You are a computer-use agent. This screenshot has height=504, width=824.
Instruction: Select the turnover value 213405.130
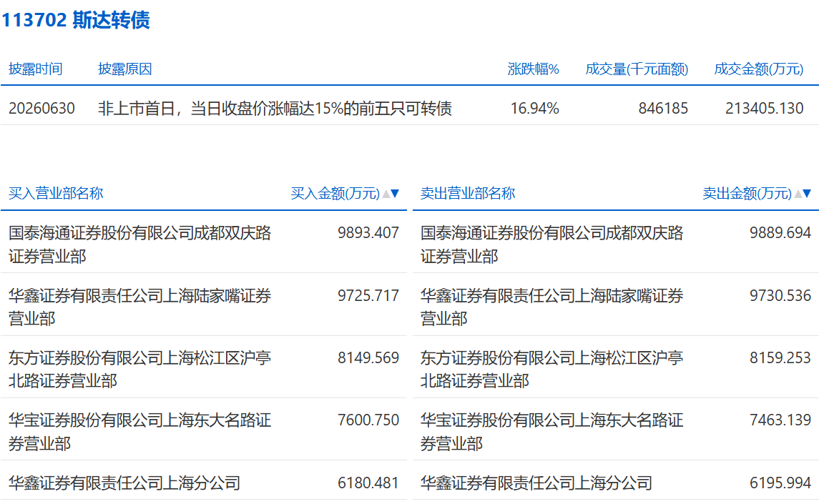point(765,109)
